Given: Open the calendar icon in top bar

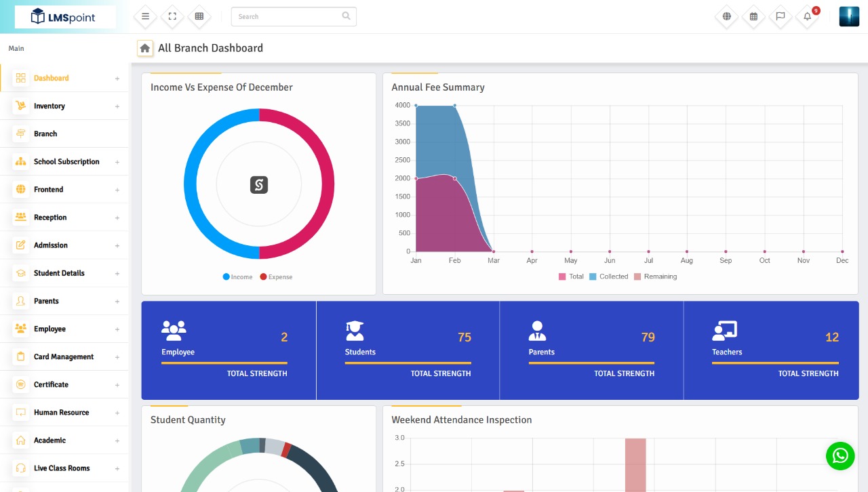Looking at the screenshot, I should (x=753, y=16).
